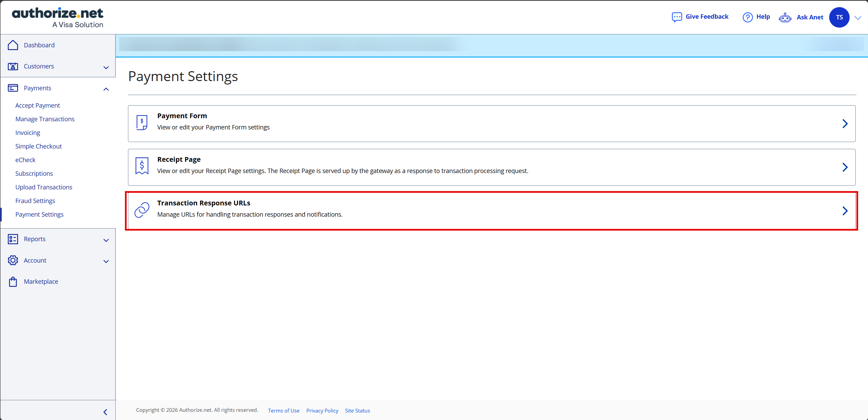Open the user profile dropdown arrow
Viewport: 868px width, 420px height.
point(858,18)
